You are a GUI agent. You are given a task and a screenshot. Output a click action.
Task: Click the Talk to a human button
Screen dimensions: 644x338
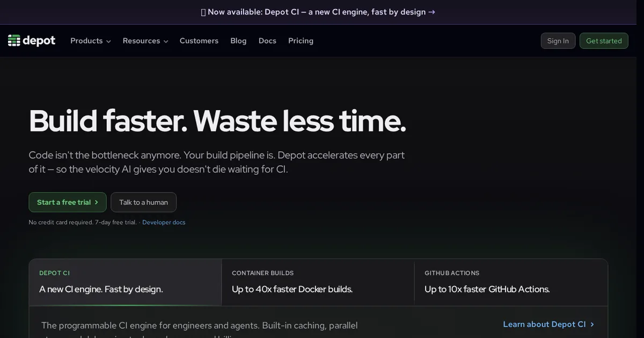[x=143, y=202]
